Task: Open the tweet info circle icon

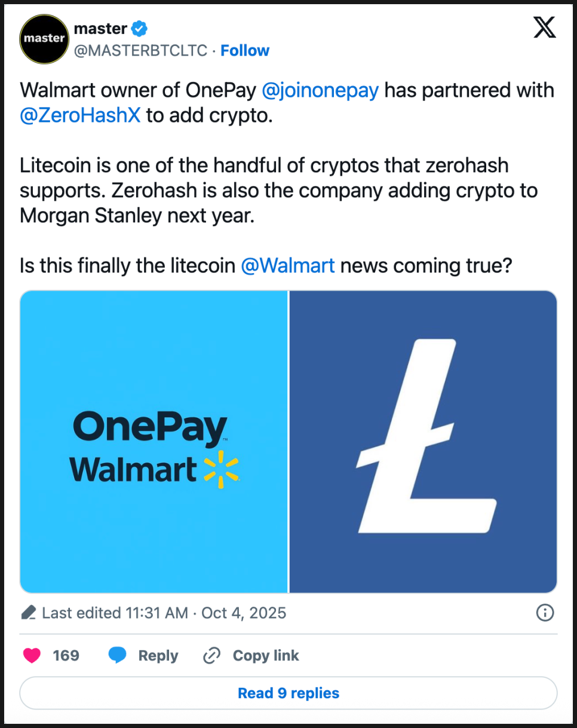Action: [545, 613]
